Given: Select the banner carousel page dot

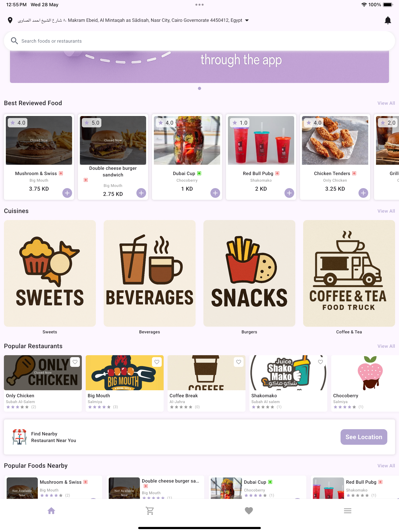Looking at the screenshot, I should pyautogui.click(x=199, y=89).
